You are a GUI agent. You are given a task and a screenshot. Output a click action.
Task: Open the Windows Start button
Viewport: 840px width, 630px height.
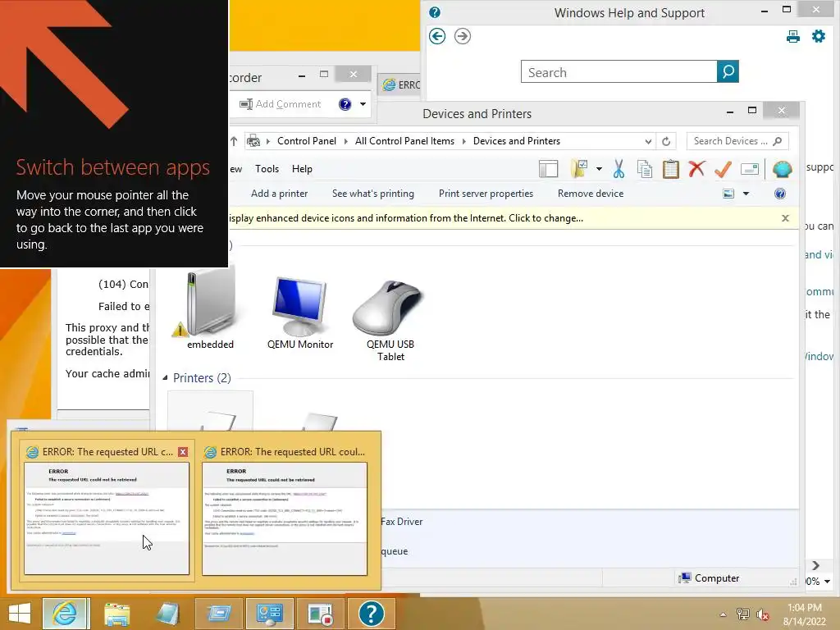coord(20,614)
